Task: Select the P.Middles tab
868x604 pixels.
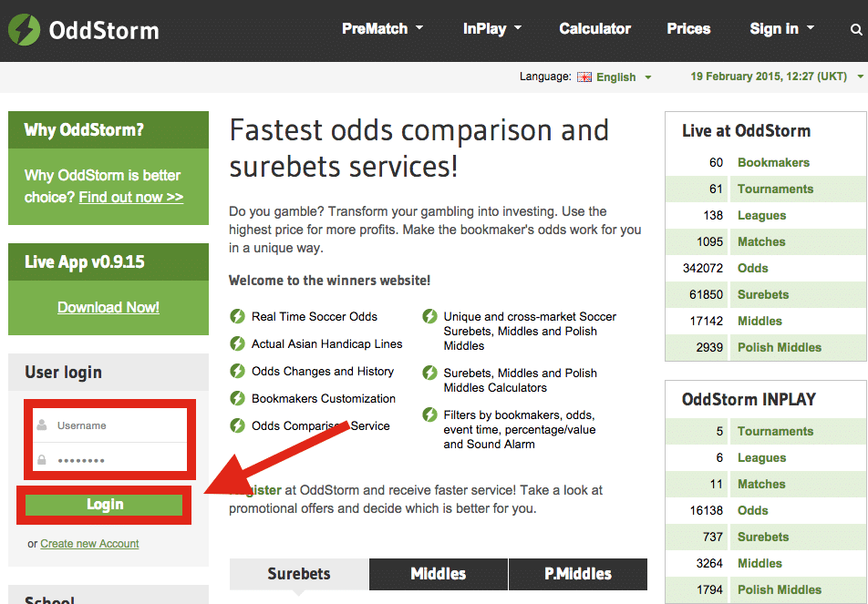Action: pos(577,574)
